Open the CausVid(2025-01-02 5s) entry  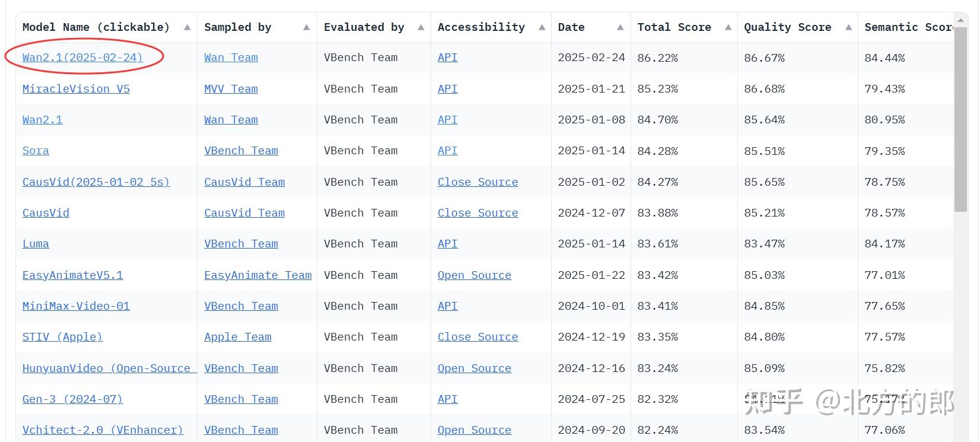96,182
